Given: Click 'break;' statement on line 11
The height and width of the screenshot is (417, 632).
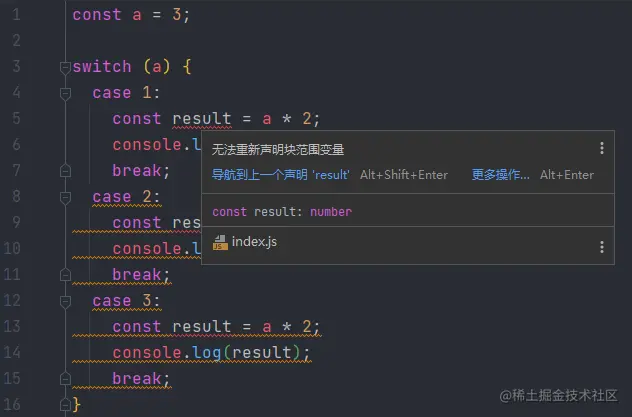Looking at the screenshot, I should click(141, 275).
